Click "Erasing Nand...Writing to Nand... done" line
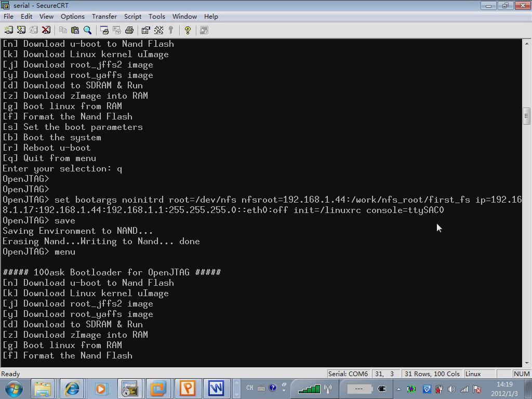The height and width of the screenshot is (399, 532). pos(101,241)
